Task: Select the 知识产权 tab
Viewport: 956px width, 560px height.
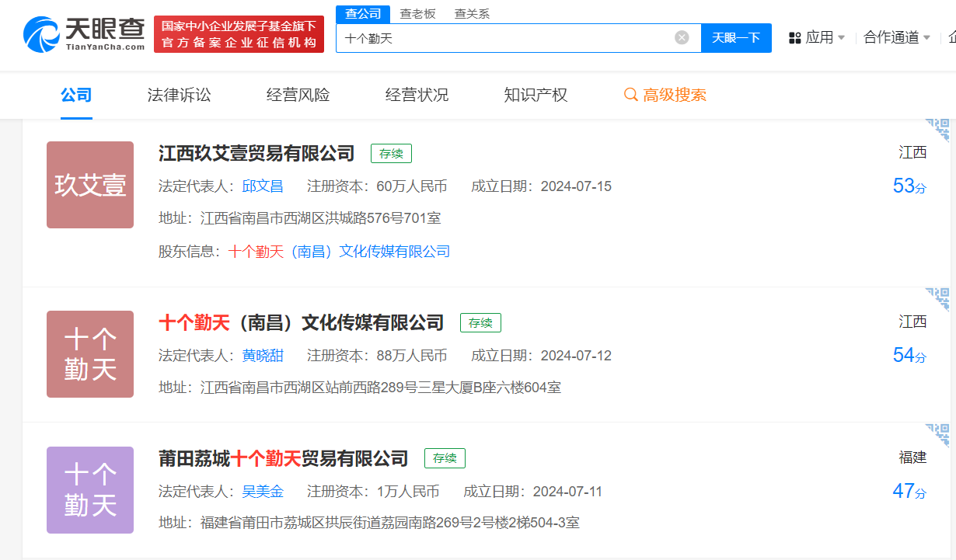Action: [535, 94]
